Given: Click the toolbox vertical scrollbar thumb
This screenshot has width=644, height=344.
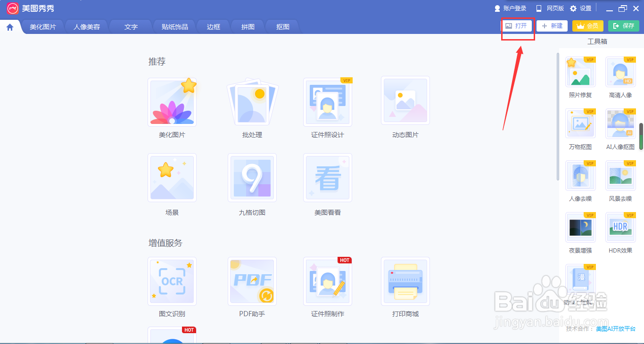Looking at the screenshot, I should click(x=641, y=137).
